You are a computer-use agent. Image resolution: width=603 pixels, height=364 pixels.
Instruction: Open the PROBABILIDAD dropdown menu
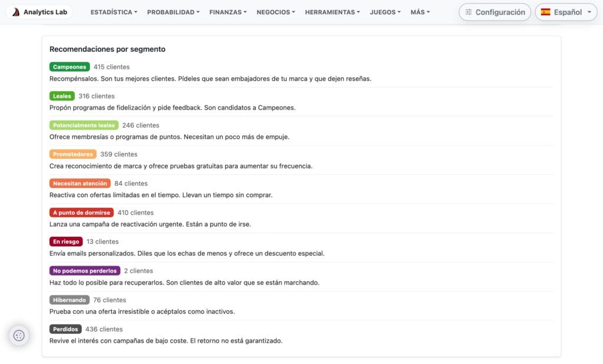[x=173, y=12]
